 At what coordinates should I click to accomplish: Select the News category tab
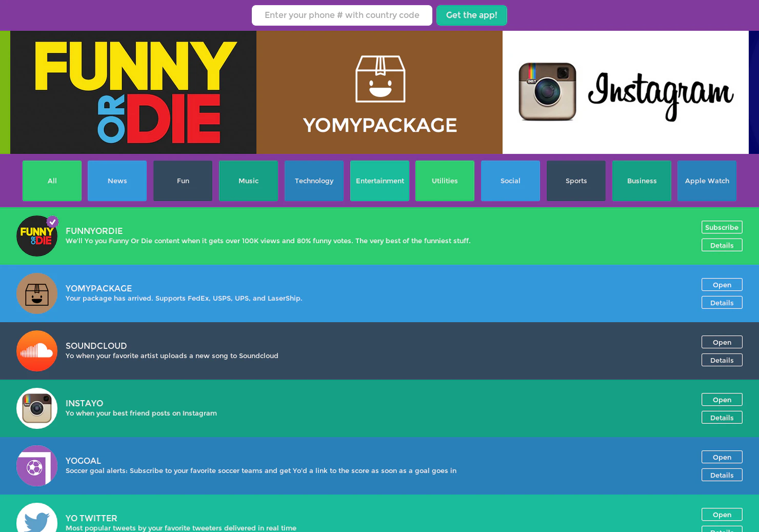pos(117,181)
